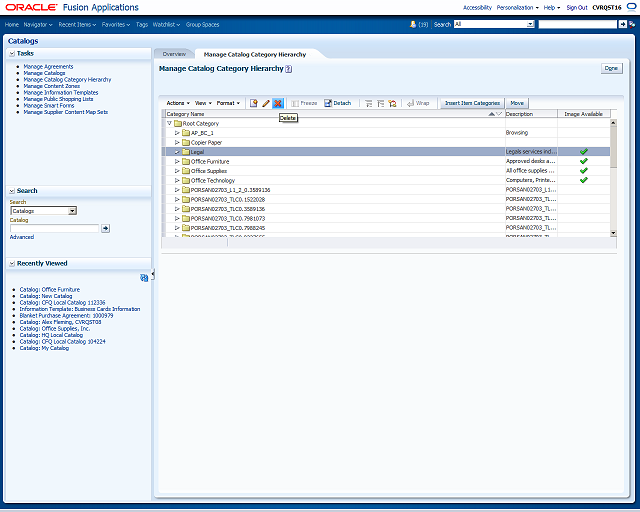
Task: Click the Done button
Action: pos(611,68)
